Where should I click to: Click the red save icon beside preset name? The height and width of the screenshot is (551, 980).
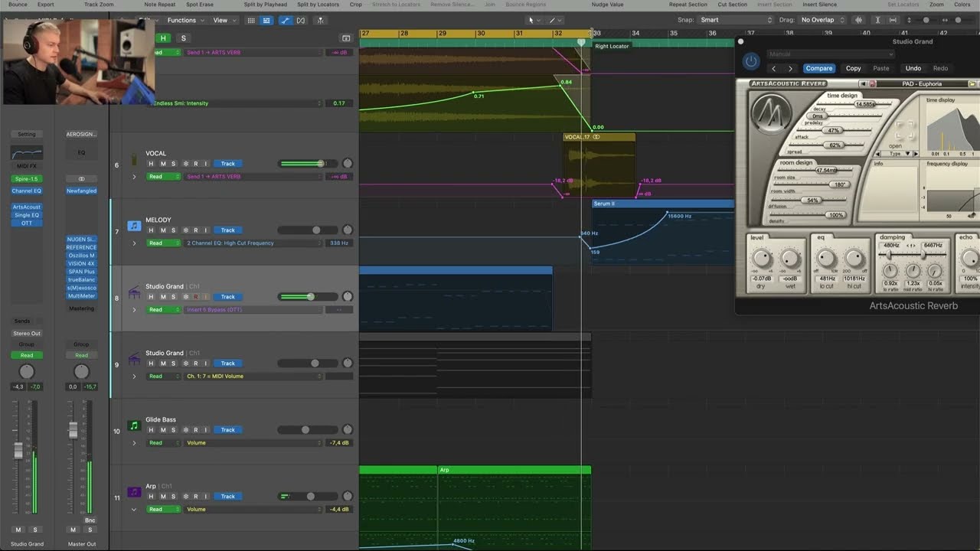[x=872, y=83]
